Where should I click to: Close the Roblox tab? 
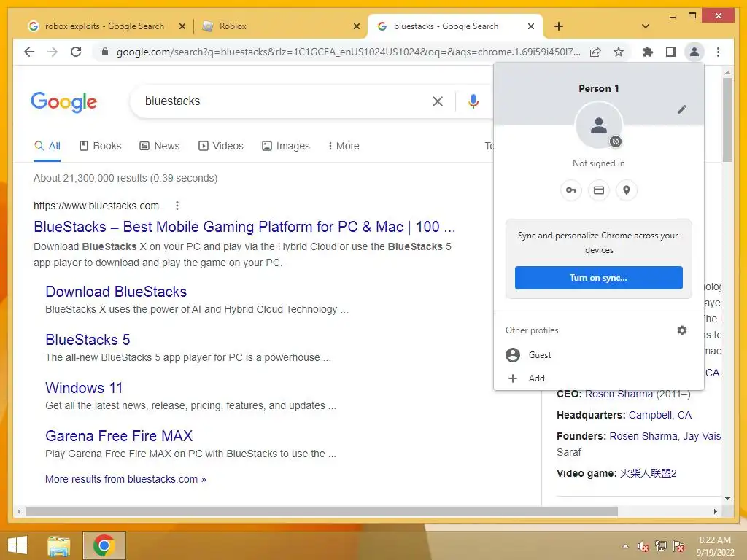tap(356, 27)
